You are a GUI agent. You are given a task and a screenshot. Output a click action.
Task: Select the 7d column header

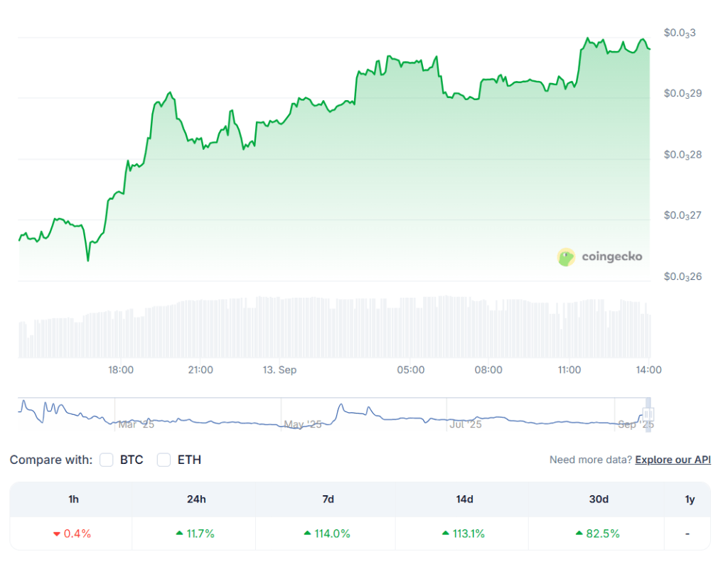[x=328, y=499]
